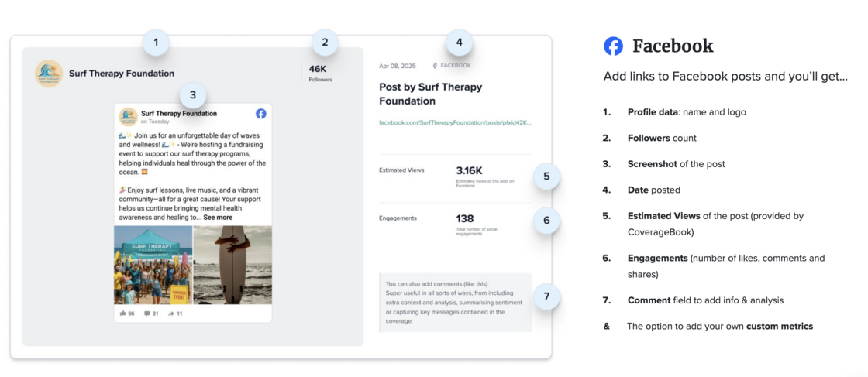868x377 pixels.
Task: Click the large blue Facebook logo beside heading
Action: (613, 46)
